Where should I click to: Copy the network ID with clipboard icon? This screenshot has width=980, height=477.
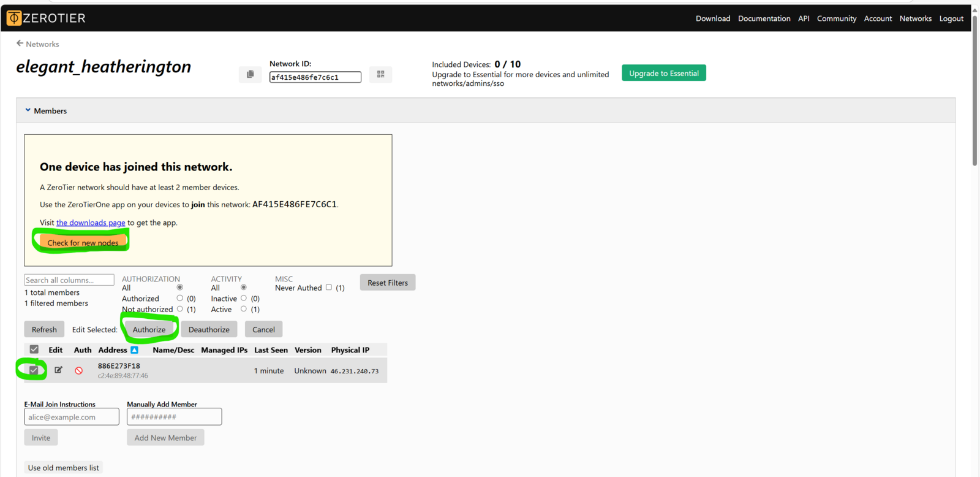tap(250, 74)
